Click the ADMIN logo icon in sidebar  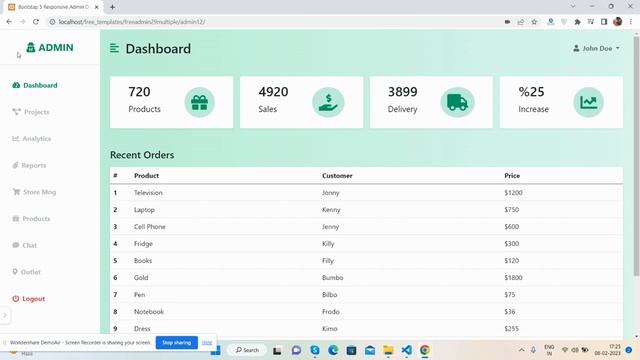(x=31, y=47)
